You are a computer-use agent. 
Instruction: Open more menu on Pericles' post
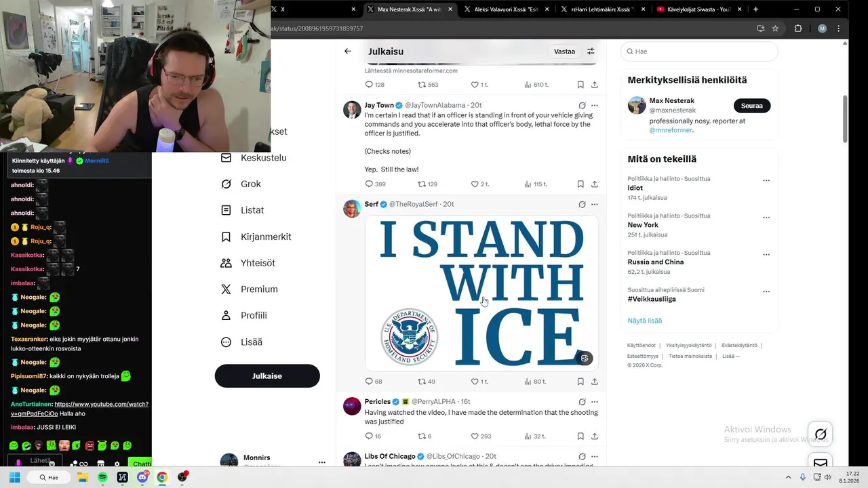coord(595,402)
